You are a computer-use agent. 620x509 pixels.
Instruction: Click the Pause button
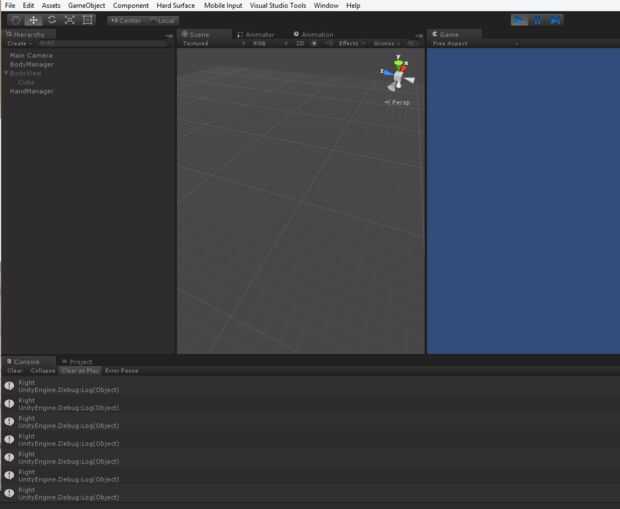point(537,20)
